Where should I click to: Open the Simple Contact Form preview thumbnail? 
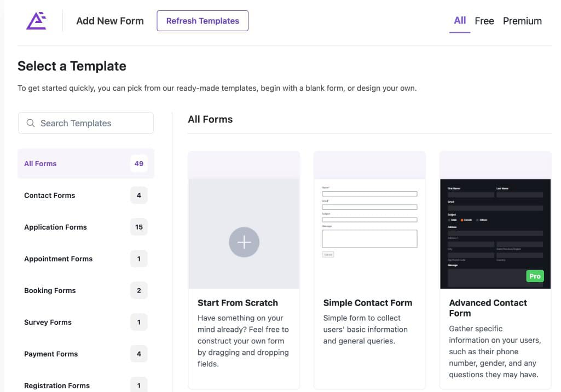[369, 233]
